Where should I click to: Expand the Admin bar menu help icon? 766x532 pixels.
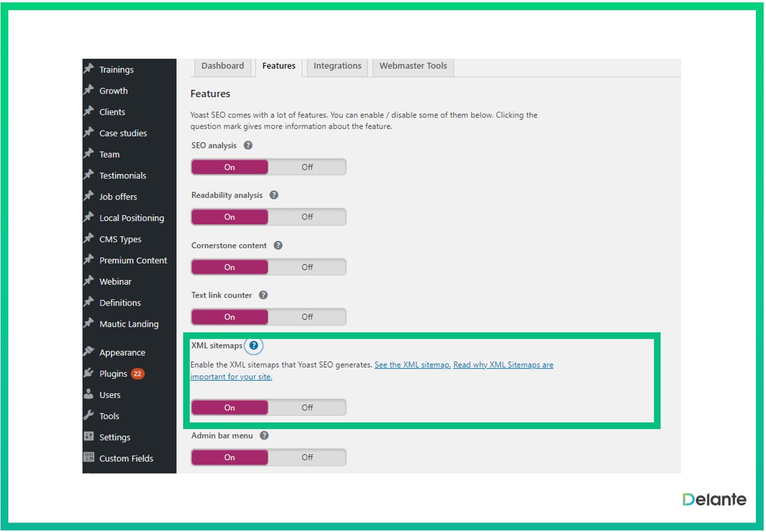click(x=264, y=435)
